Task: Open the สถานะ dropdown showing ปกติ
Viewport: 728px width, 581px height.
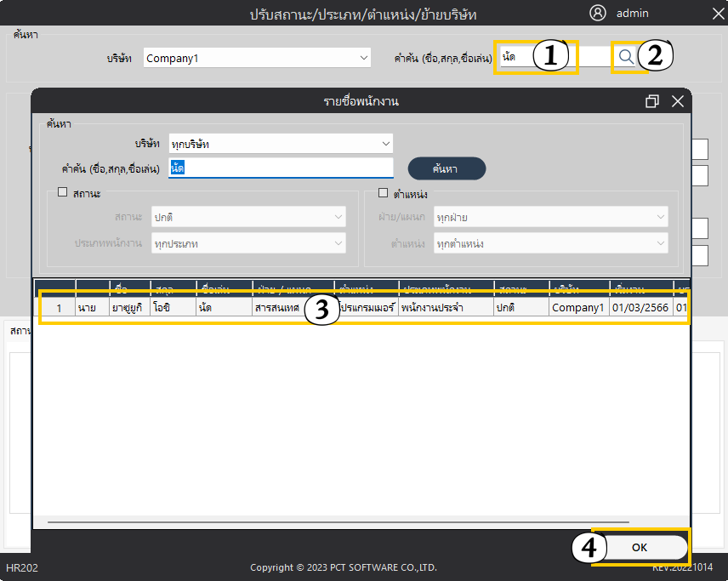Action: coord(248,218)
